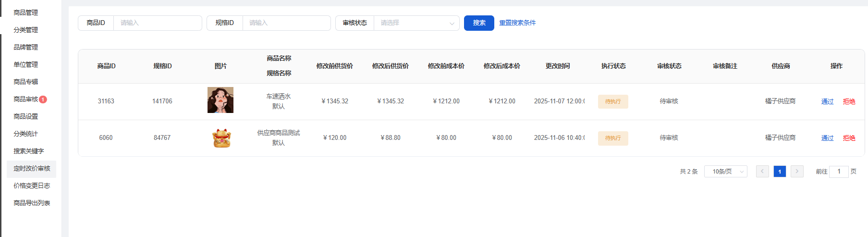Open 商品导出列表 in the sidebar
The image size is (868, 237).
pos(32,203)
